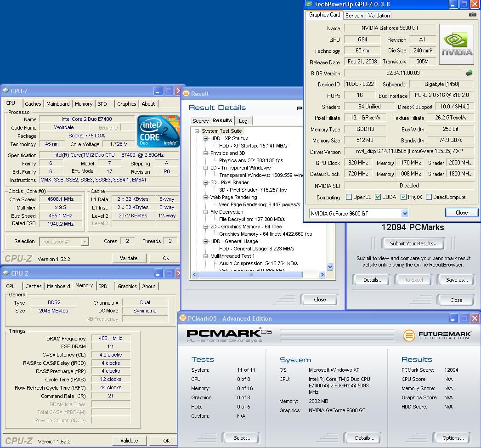Click the horizontal scrollbar thumb in results tree
Image resolution: width=481 pixels, height=448 pixels.
pos(251,275)
